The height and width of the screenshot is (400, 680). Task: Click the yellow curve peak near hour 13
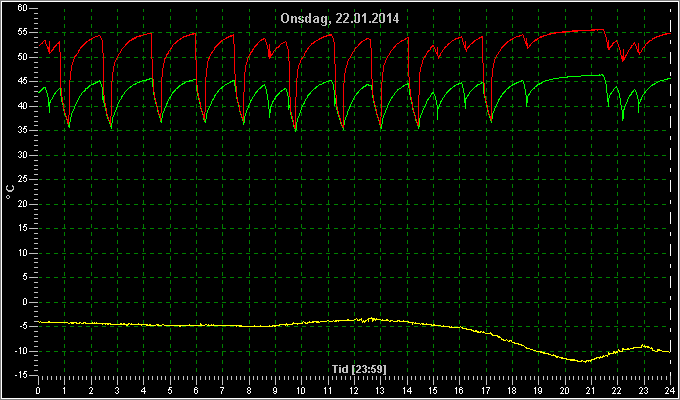372,319
